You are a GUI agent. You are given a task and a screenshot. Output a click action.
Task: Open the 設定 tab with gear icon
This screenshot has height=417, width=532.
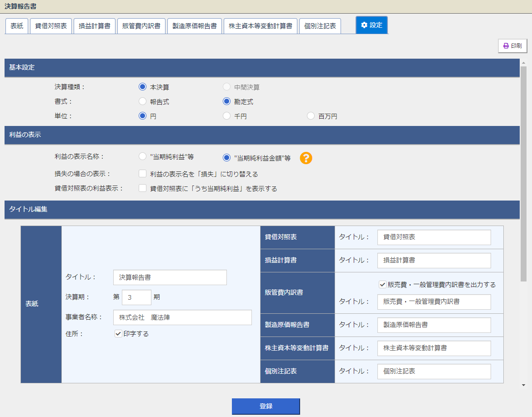pos(371,25)
